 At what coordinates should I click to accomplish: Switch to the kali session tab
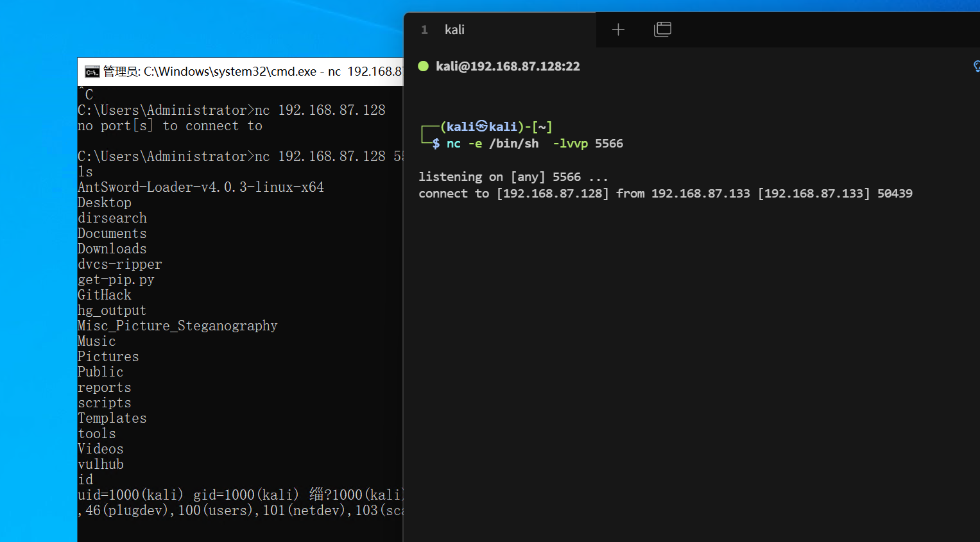tap(499, 30)
